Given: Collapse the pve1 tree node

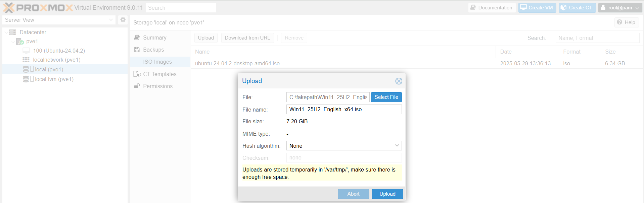Looking at the screenshot, I should point(13,42).
